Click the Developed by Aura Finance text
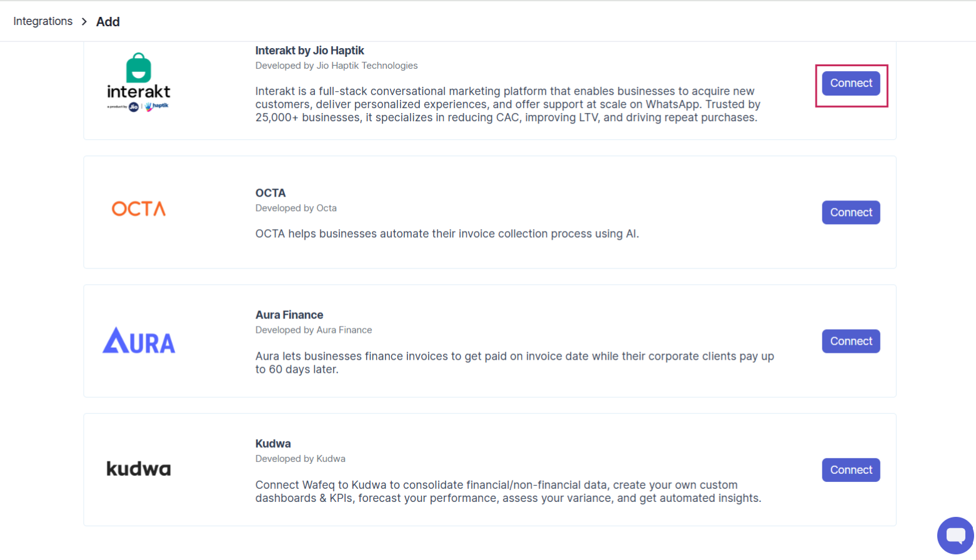Image resolution: width=976 pixels, height=560 pixels. 314,330
